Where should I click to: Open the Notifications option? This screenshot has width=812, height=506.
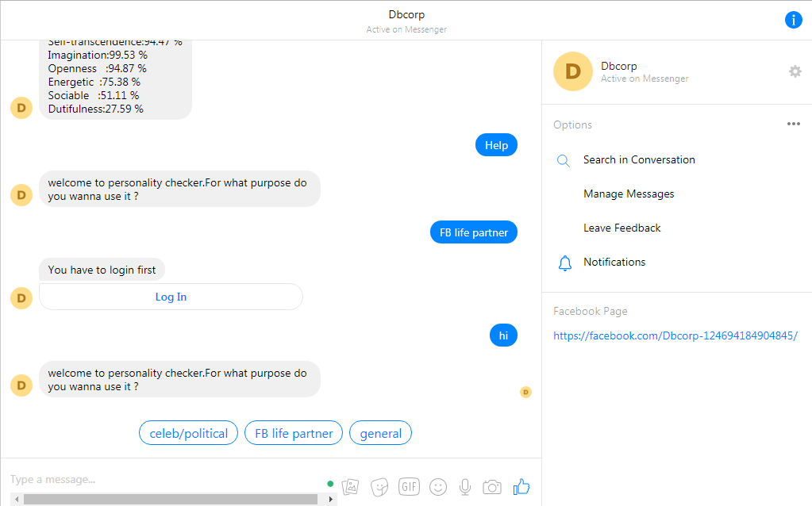pos(614,263)
